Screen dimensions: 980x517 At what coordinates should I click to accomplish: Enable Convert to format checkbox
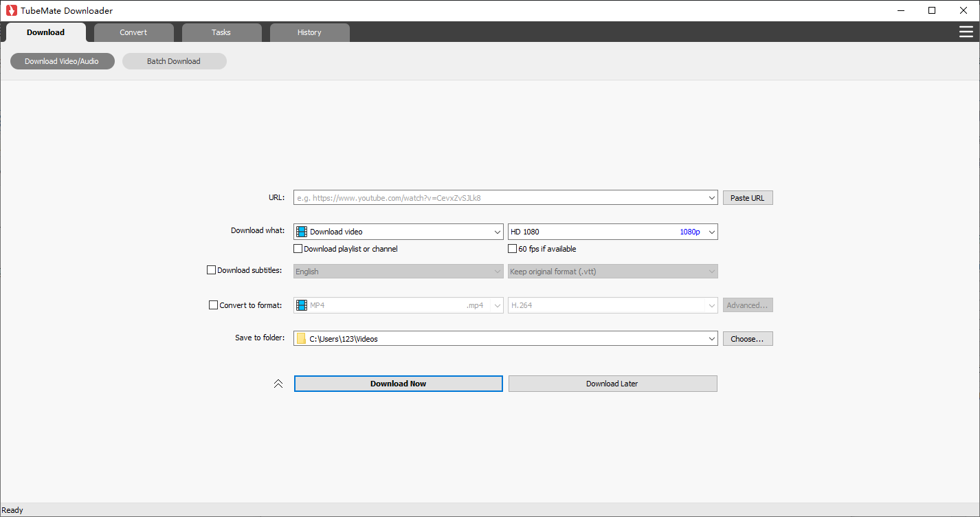[214, 305]
